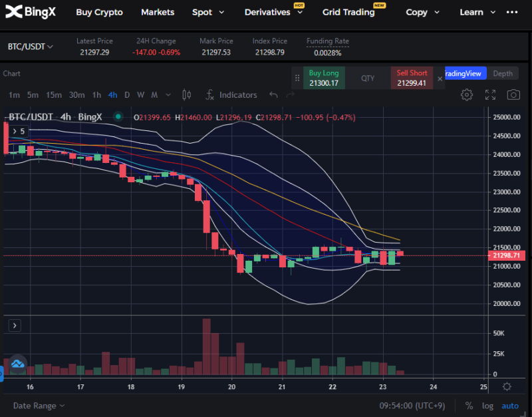This screenshot has height=417, width=532.
Task: Click the Funding Rate value 0.0028%
Action: [x=327, y=53]
